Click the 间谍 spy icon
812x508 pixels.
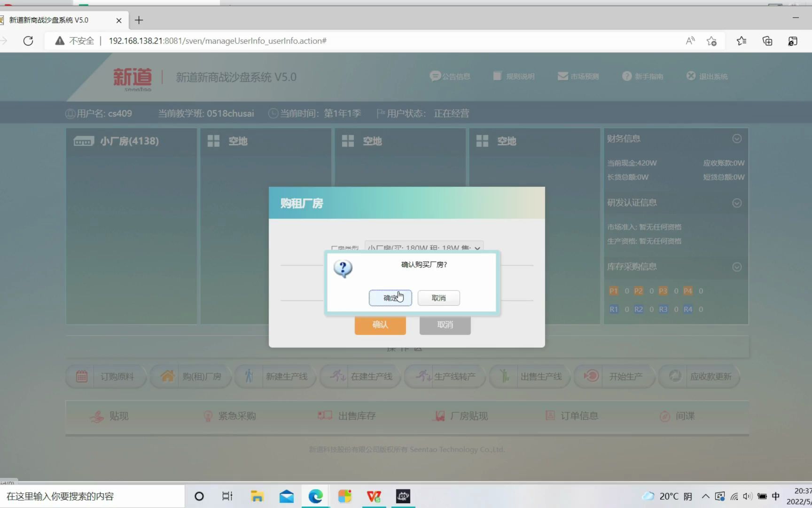coord(665,416)
